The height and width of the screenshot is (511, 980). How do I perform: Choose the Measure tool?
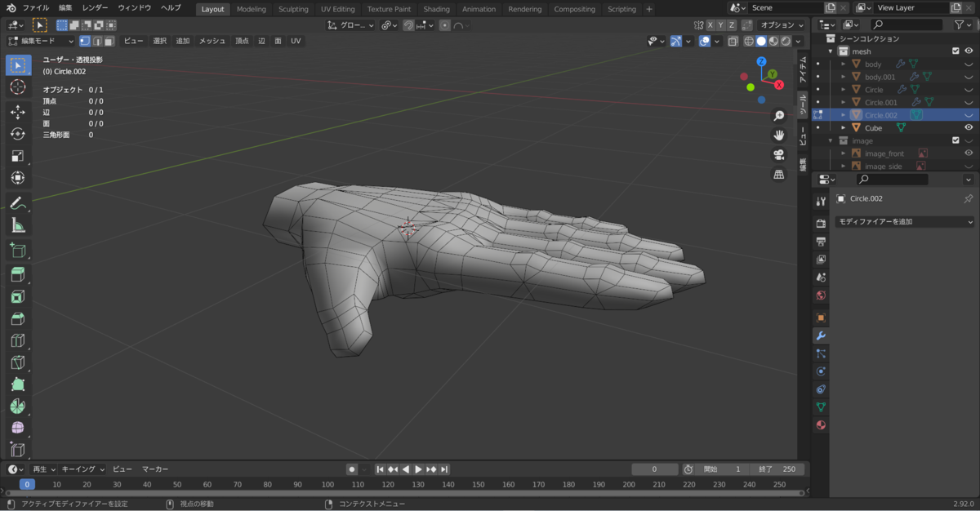[x=18, y=225]
